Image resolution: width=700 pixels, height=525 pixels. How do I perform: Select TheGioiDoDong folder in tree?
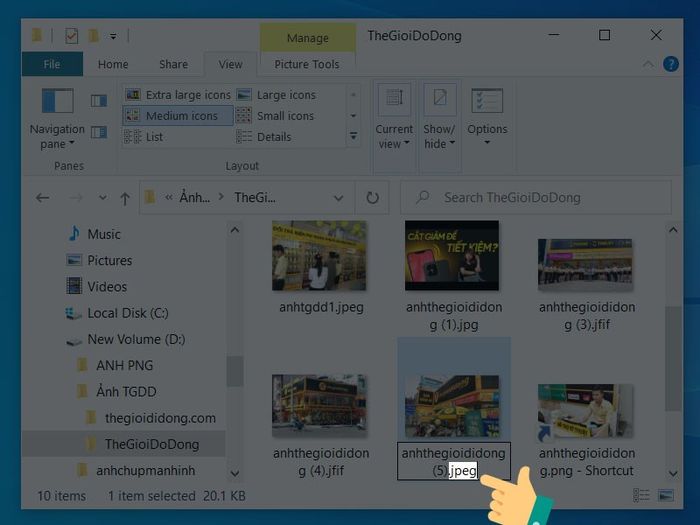(124, 444)
